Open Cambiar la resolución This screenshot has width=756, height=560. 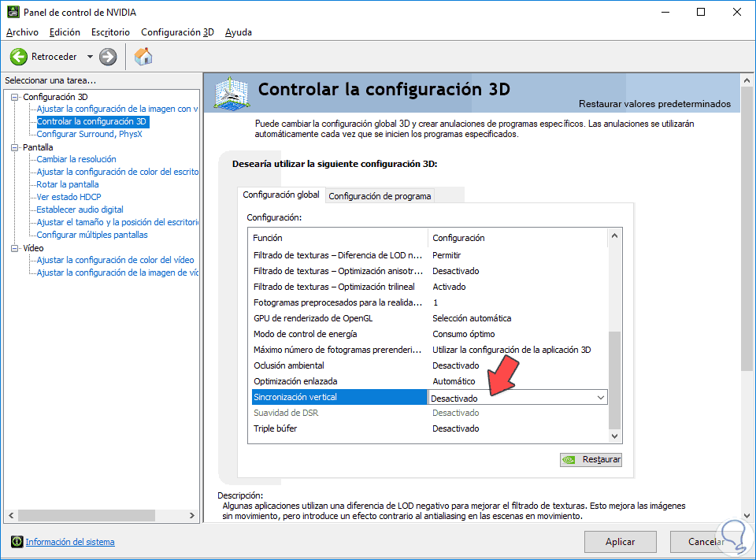point(76,159)
